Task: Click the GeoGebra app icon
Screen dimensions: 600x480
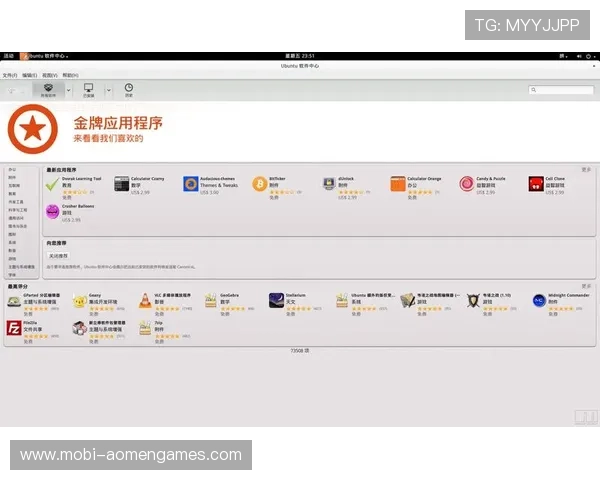Action: point(210,300)
